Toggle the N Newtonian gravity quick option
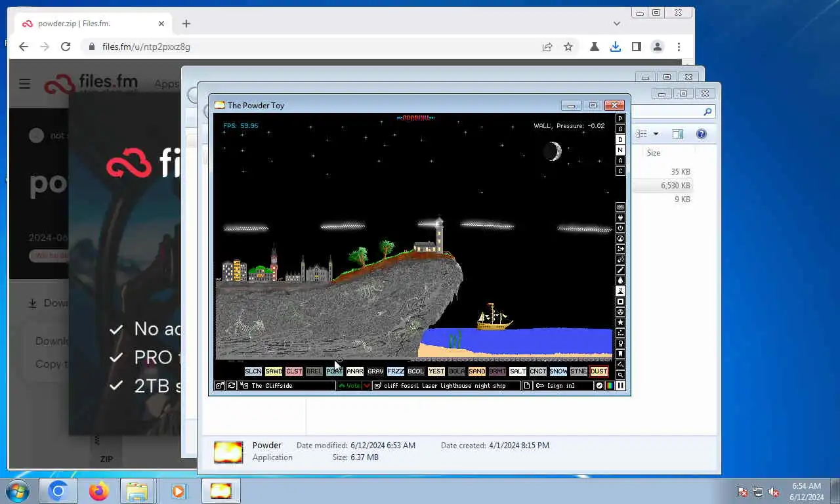 click(x=620, y=150)
